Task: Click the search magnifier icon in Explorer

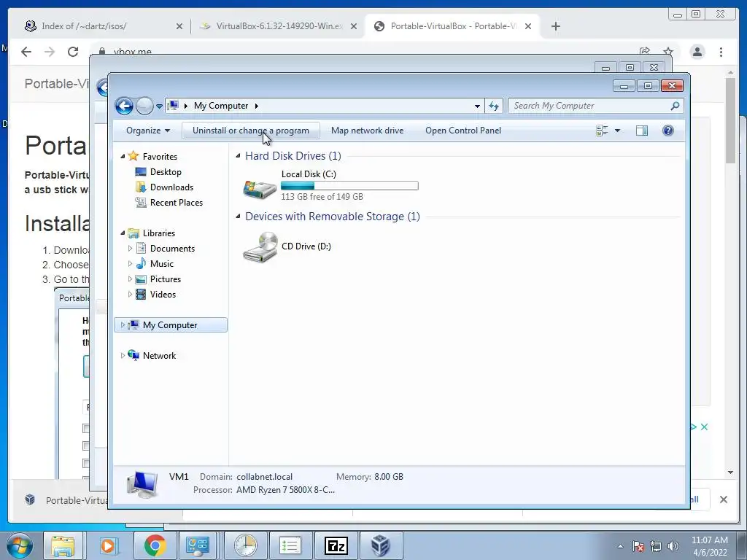Action: (675, 106)
